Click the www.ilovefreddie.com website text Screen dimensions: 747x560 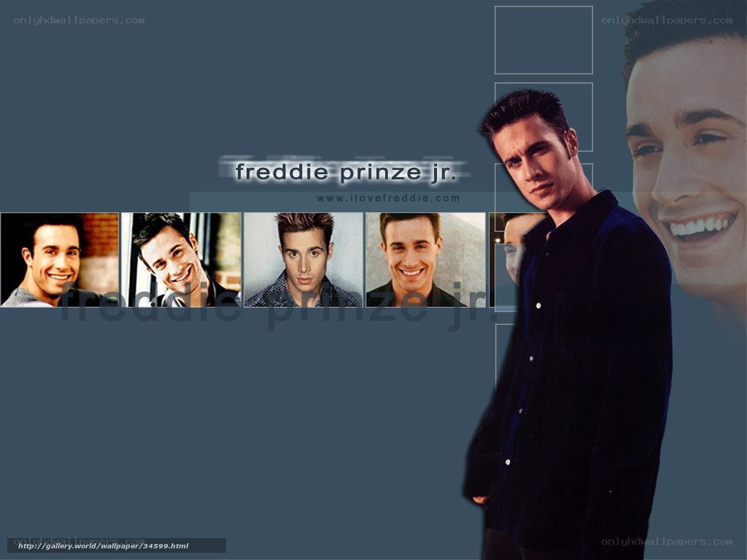(388, 198)
